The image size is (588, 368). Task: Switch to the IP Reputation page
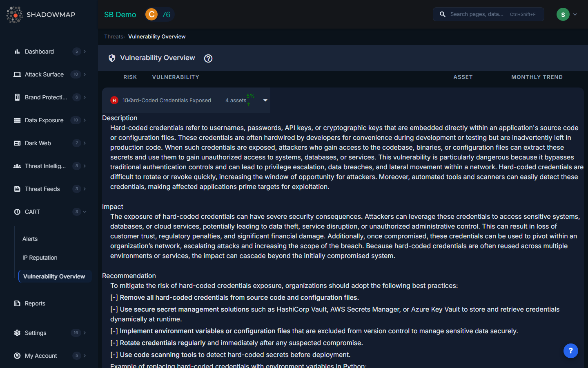(40, 258)
